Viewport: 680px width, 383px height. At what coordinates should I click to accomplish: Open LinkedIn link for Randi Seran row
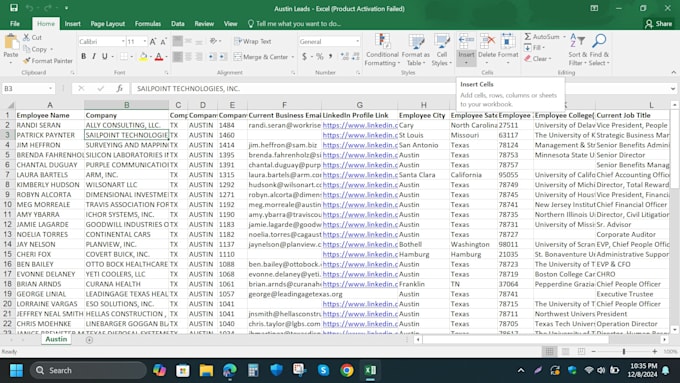[x=360, y=125]
